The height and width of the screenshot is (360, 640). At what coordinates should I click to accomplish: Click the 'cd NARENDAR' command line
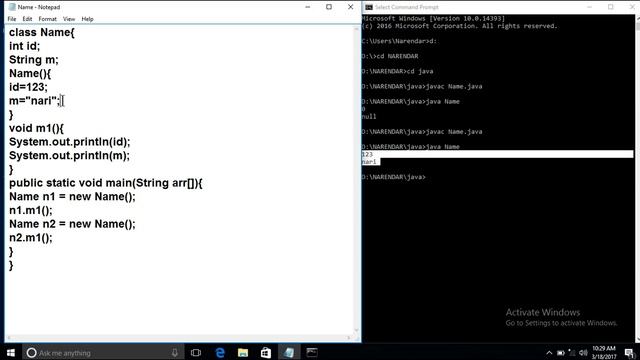tap(390, 56)
